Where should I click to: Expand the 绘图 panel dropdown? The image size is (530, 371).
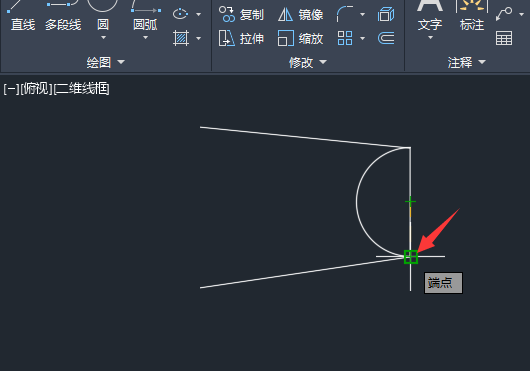pyautogui.click(x=105, y=62)
